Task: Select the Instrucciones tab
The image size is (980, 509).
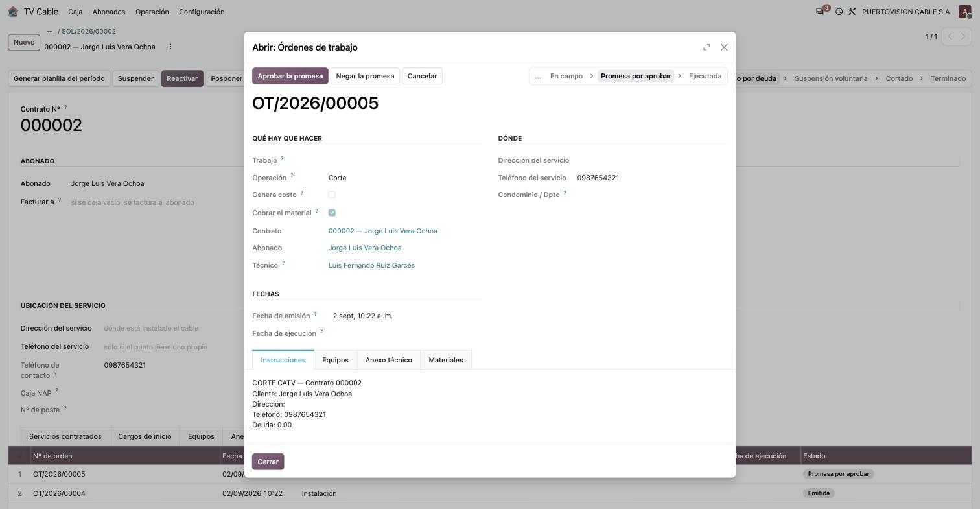Action: click(x=283, y=360)
